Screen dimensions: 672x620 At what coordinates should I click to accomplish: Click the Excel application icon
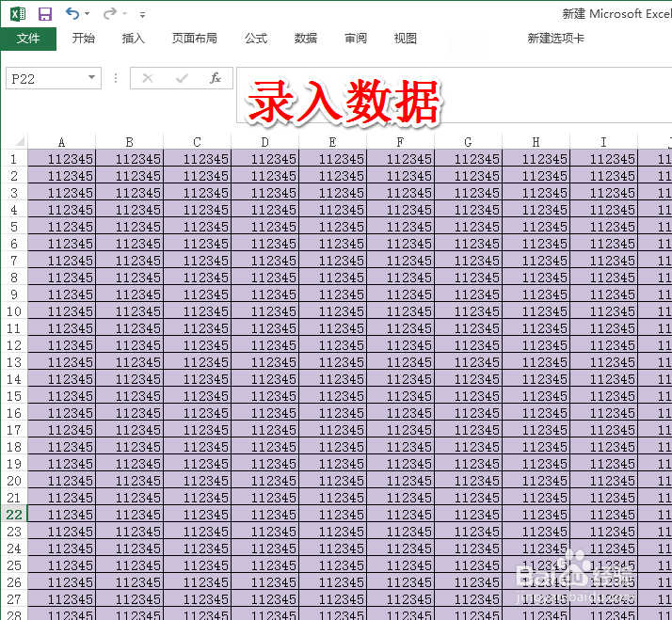click(18, 14)
